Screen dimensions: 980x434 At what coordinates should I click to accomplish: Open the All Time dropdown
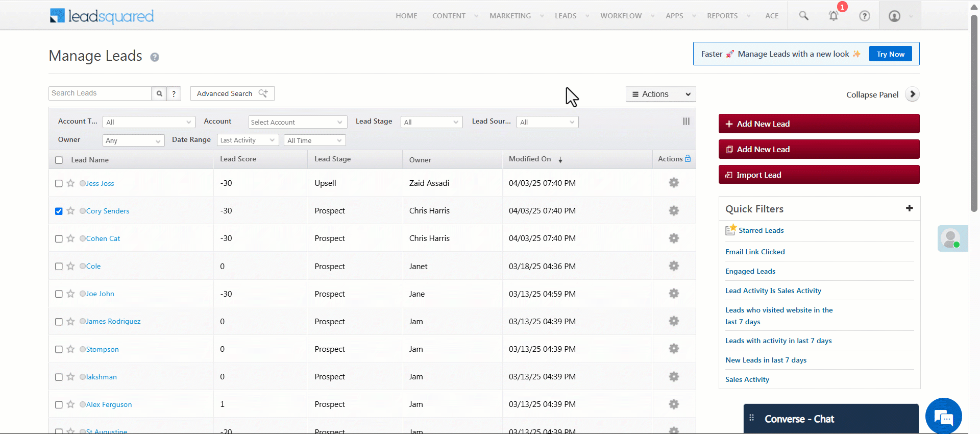click(314, 140)
